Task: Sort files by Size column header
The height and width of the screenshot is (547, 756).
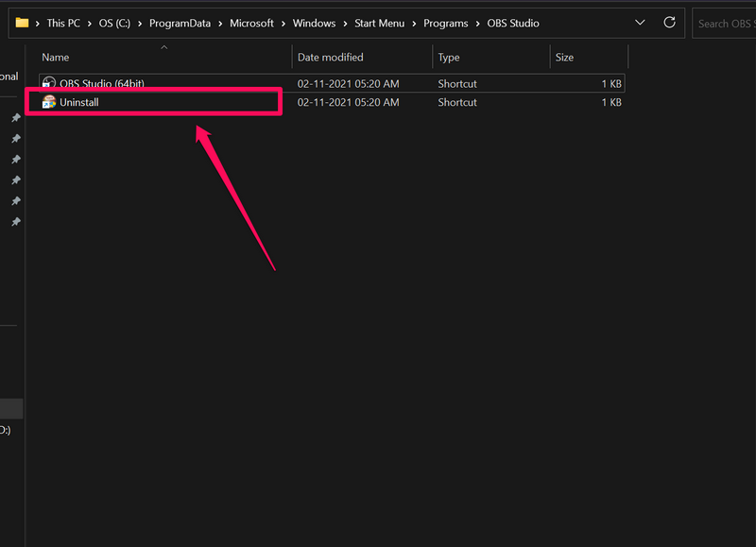Action: pos(564,58)
